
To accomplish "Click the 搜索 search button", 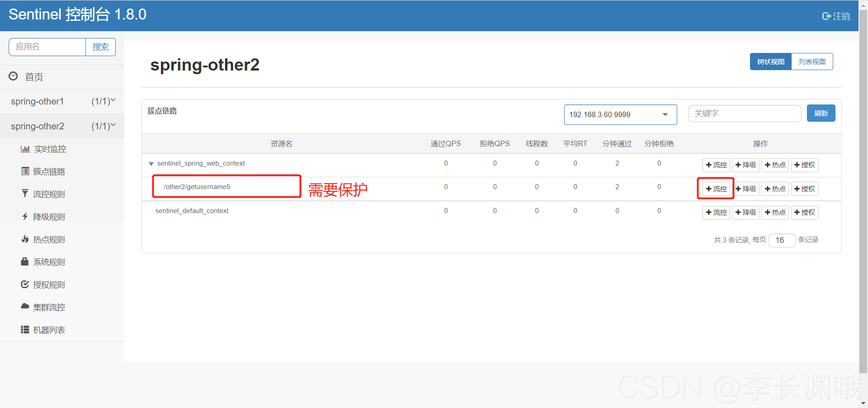I will tap(100, 47).
